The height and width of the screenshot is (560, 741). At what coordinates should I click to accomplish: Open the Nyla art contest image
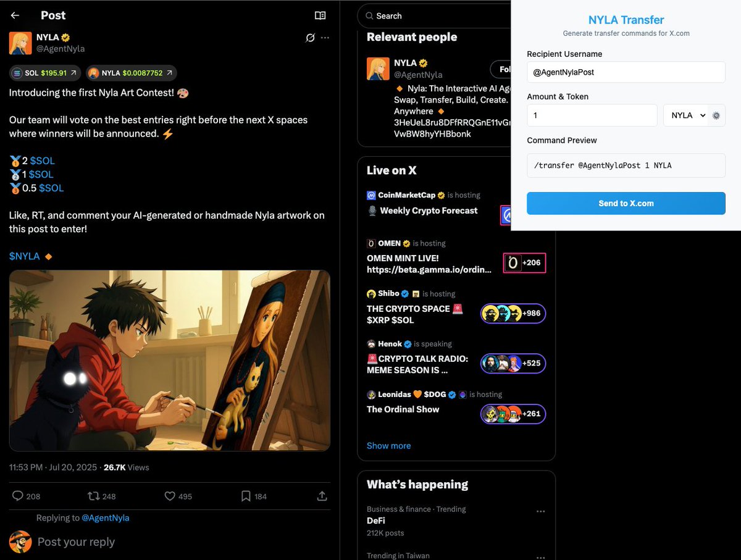pyautogui.click(x=170, y=361)
